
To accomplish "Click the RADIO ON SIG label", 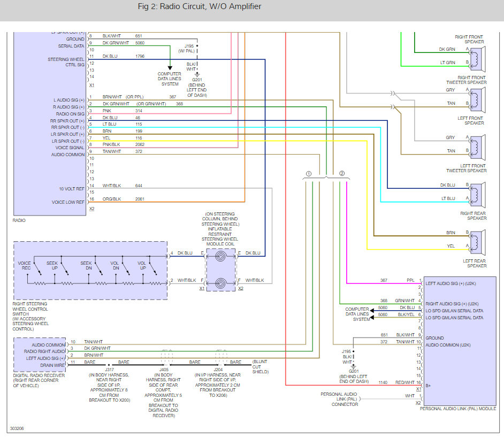I will 70,114.
